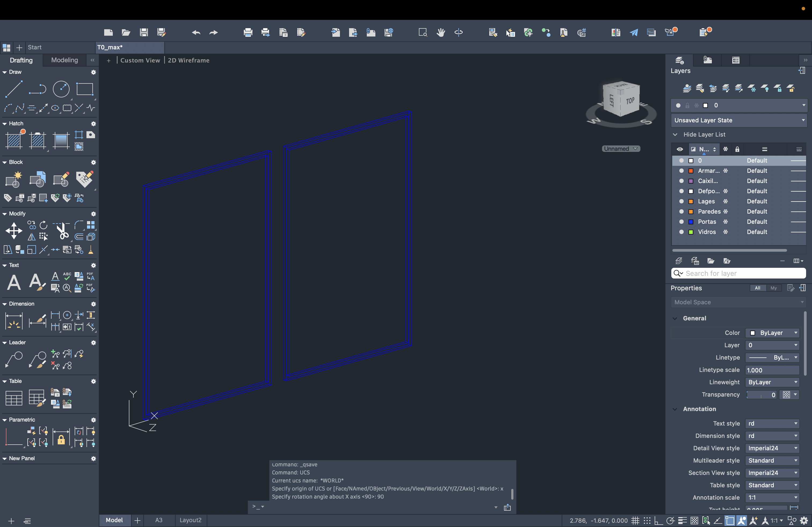812x527 pixels.
Task: Select the Line draw tool
Action: [14, 89]
